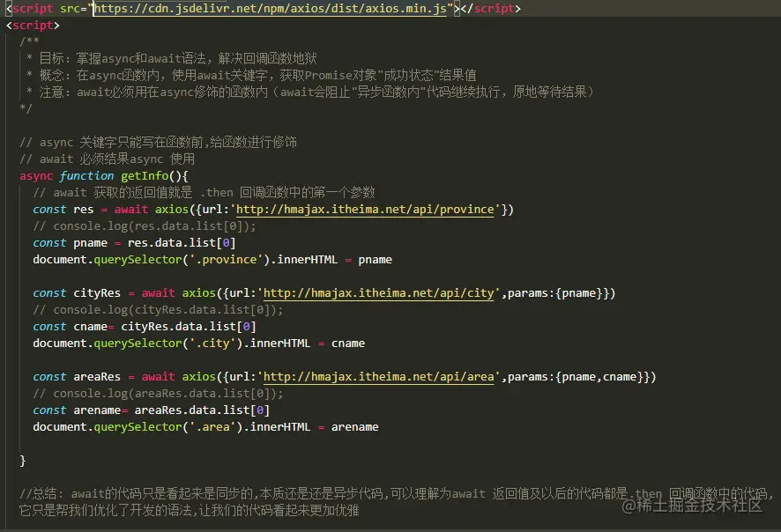
Task: Click comment '// console.log(areaRes.data.list[0]);'
Action: [x=158, y=394]
